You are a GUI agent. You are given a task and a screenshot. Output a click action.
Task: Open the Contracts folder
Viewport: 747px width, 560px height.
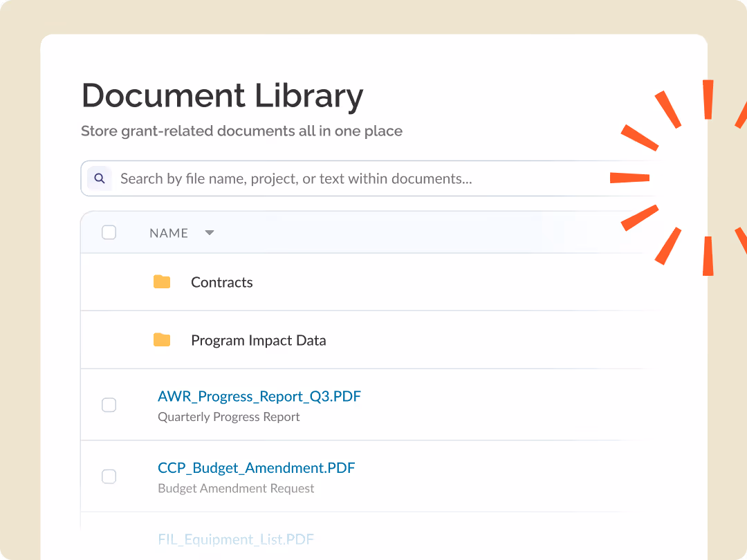(222, 282)
